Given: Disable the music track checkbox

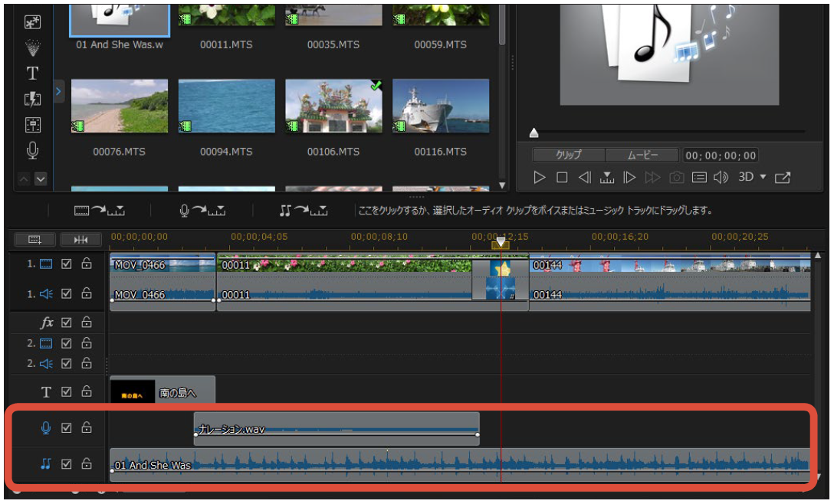Looking at the screenshot, I should tap(67, 463).
